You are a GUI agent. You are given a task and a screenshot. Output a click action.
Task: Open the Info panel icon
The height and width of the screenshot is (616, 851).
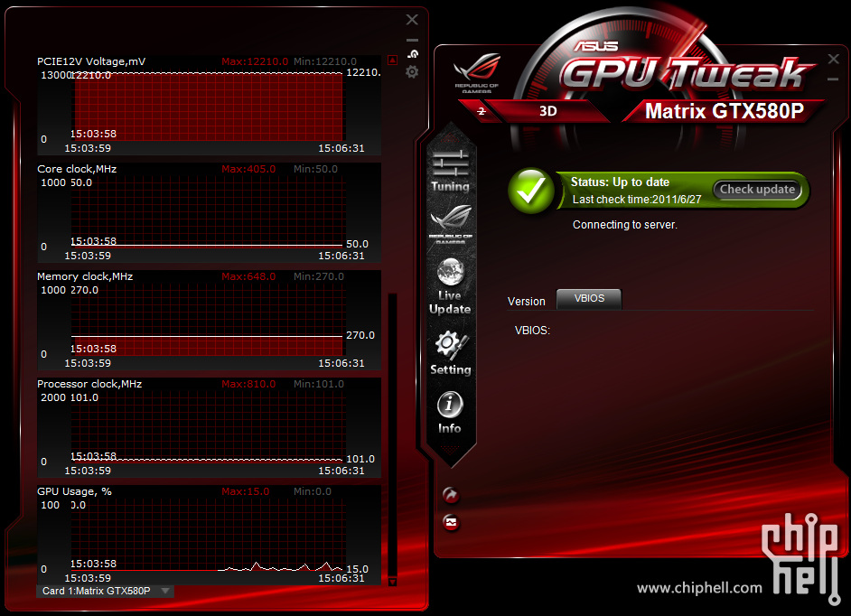tap(449, 412)
